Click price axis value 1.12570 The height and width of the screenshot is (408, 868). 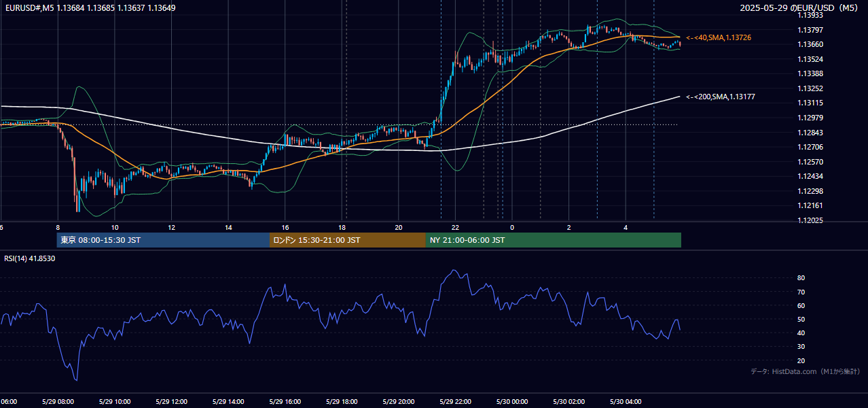click(x=810, y=162)
